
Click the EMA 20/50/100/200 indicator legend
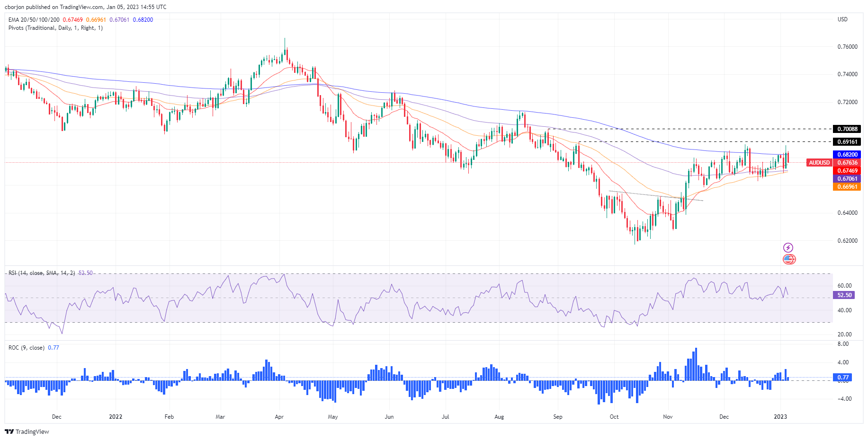tap(34, 20)
